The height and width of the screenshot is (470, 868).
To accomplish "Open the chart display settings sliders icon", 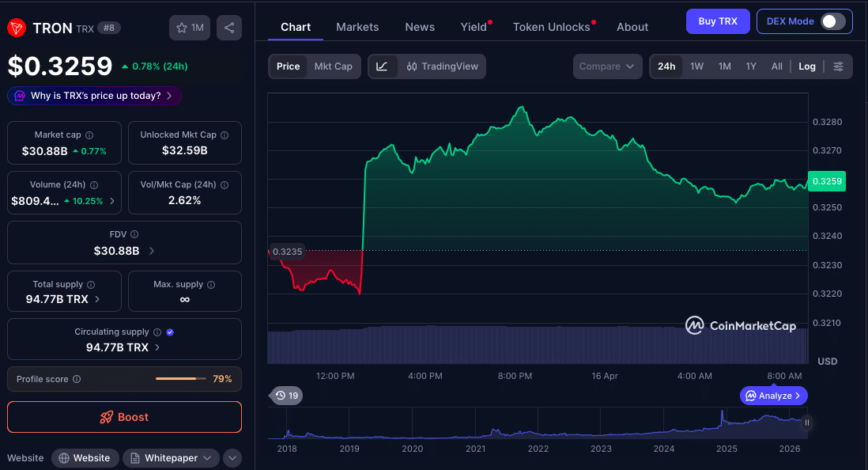I will coord(839,66).
